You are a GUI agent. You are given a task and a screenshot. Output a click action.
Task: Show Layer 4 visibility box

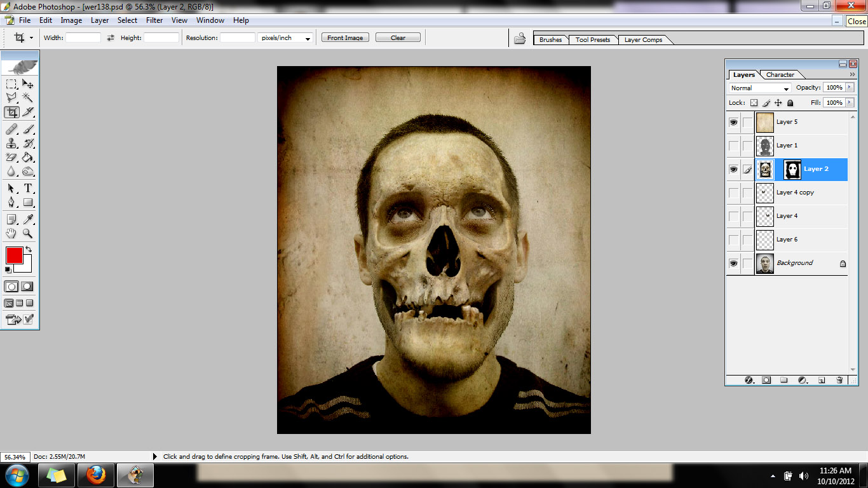[733, 216]
